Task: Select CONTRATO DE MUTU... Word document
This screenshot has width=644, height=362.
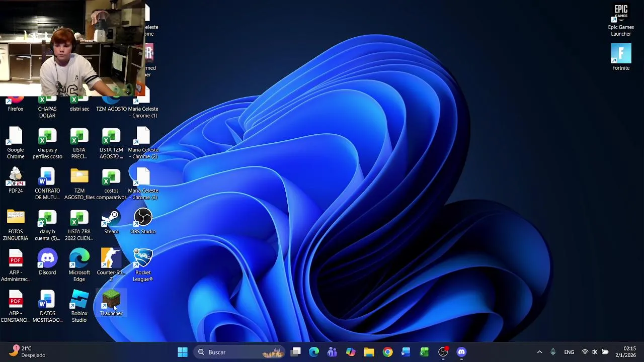Action: 47,184
